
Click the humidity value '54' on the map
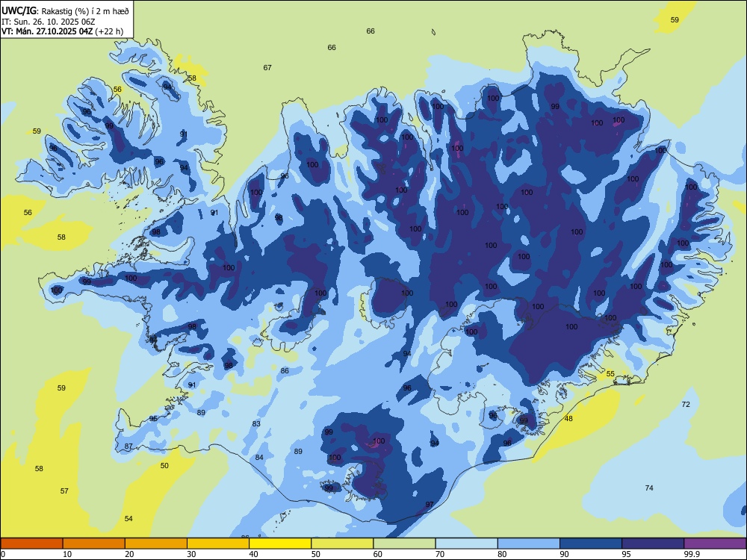[x=128, y=519]
